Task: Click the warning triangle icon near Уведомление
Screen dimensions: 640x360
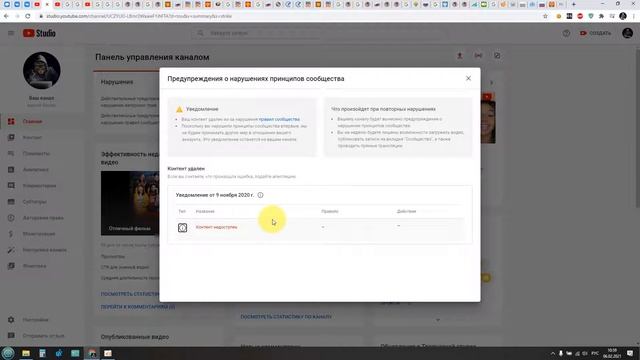Action: pyautogui.click(x=179, y=109)
